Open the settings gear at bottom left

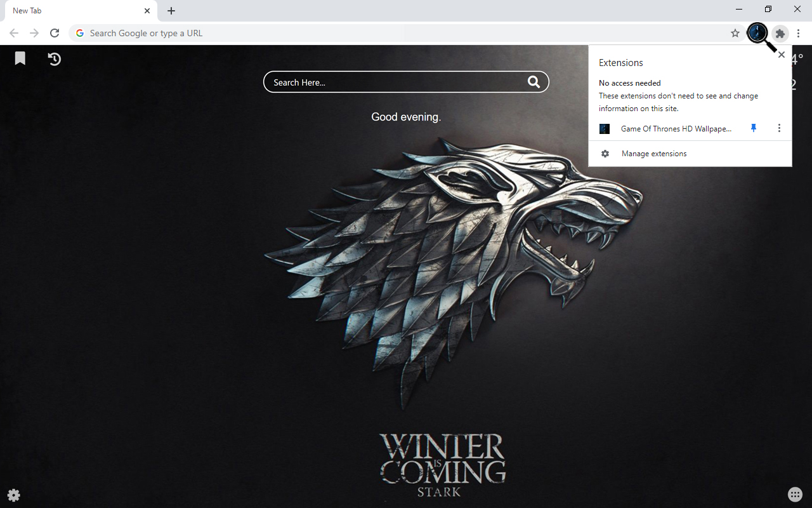14,495
